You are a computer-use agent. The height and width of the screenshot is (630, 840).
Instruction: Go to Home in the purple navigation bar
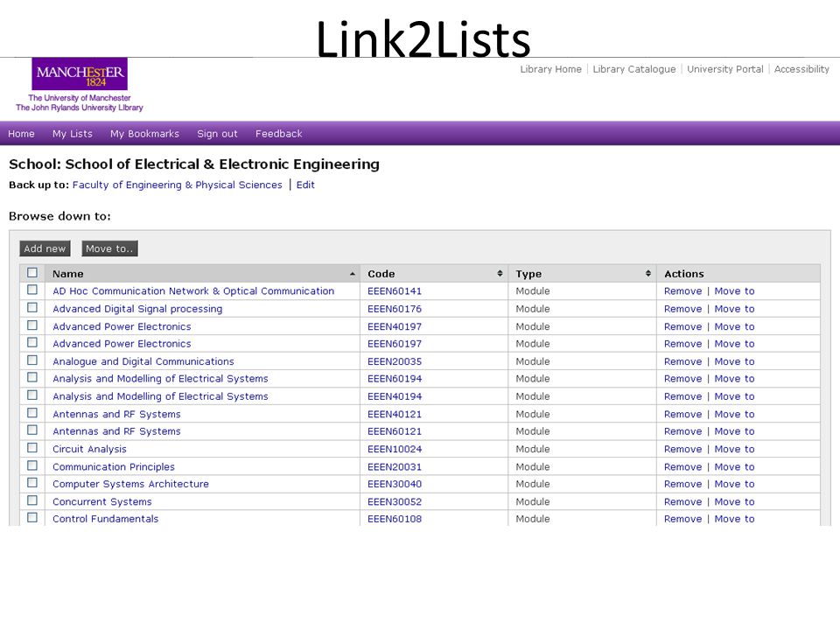(21, 133)
